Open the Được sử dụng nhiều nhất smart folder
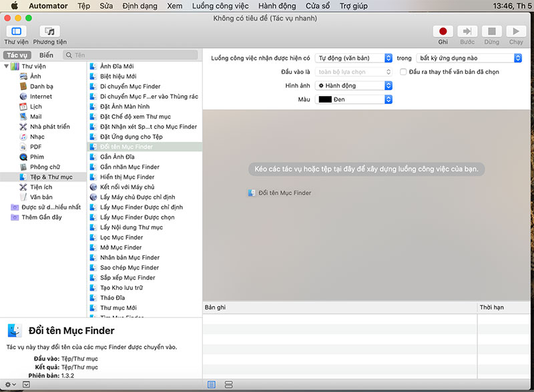 pyautogui.click(x=46, y=207)
